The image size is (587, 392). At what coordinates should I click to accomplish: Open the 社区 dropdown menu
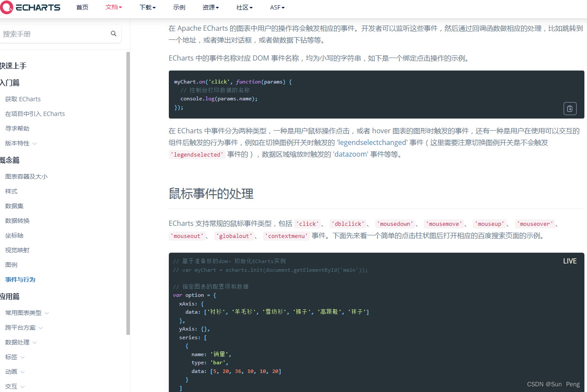point(245,7)
